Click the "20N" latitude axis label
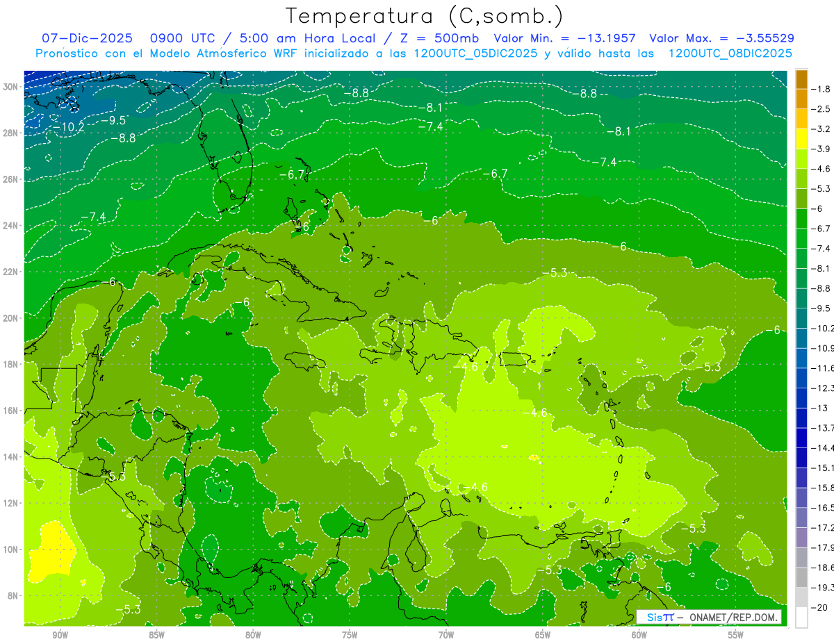834x644 pixels. click(10, 318)
